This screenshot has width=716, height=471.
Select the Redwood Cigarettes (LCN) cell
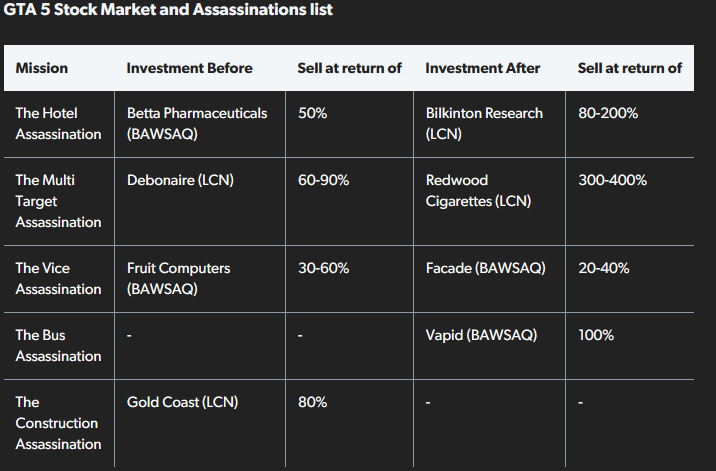478,191
